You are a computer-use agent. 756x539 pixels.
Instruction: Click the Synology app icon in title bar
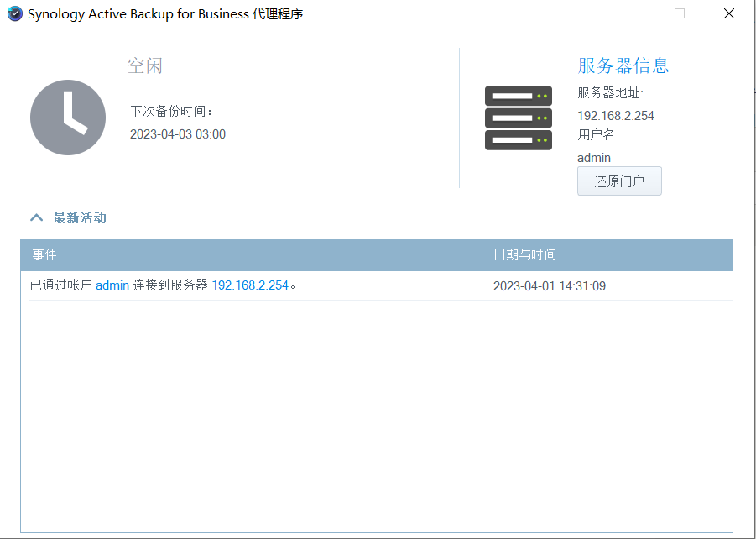click(x=14, y=13)
